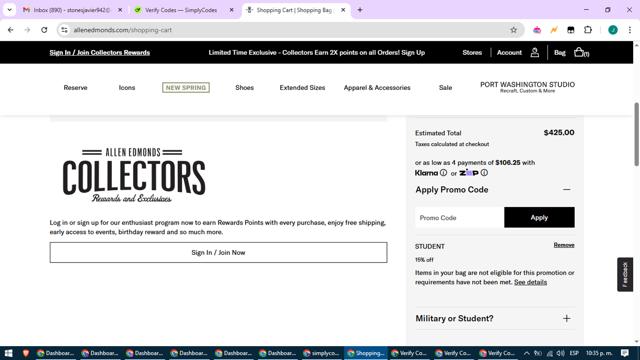Image resolution: width=640 pixels, height=360 pixels.
Task: Open Port Washington Studio link
Action: (527, 87)
